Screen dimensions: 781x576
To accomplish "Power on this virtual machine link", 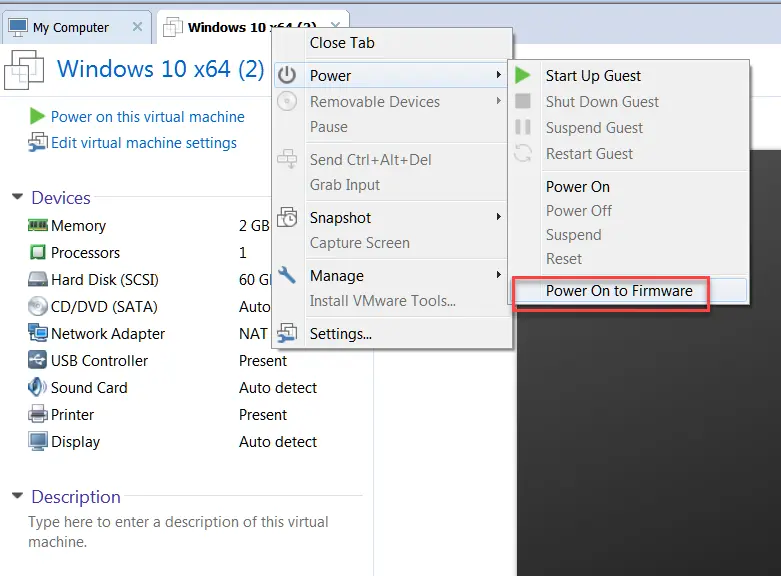I will point(148,117).
